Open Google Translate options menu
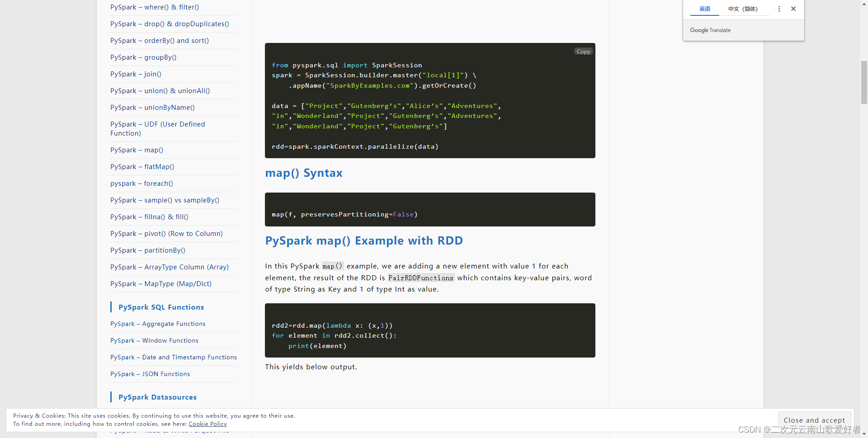This screenshot has width=868, height=438. [778, 9]
